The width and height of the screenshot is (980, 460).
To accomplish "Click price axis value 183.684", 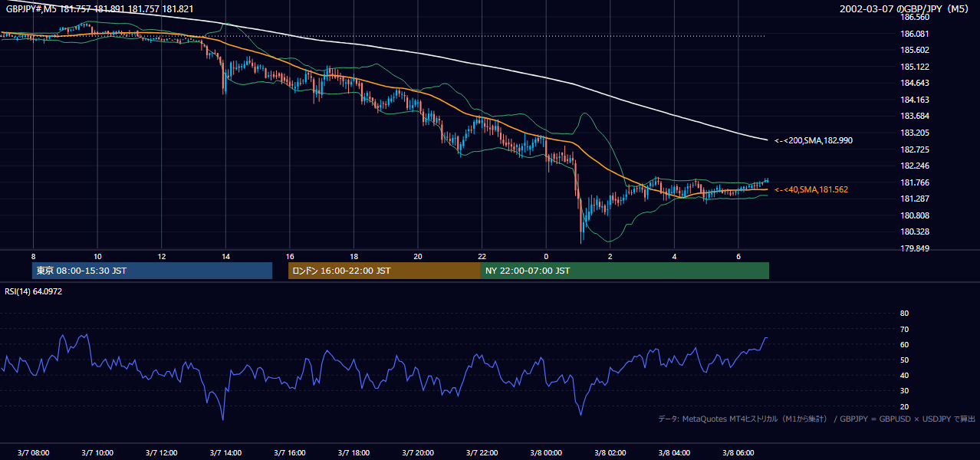I will point(914,116).
